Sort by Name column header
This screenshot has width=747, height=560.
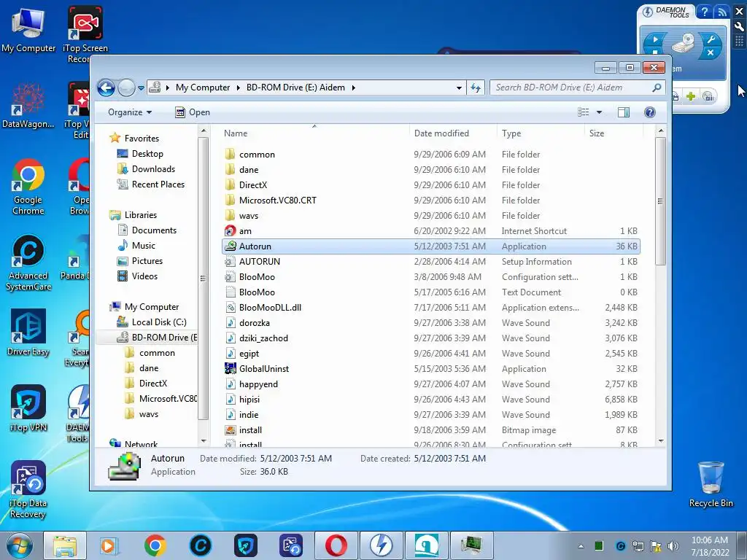click(x=314, y=133)
